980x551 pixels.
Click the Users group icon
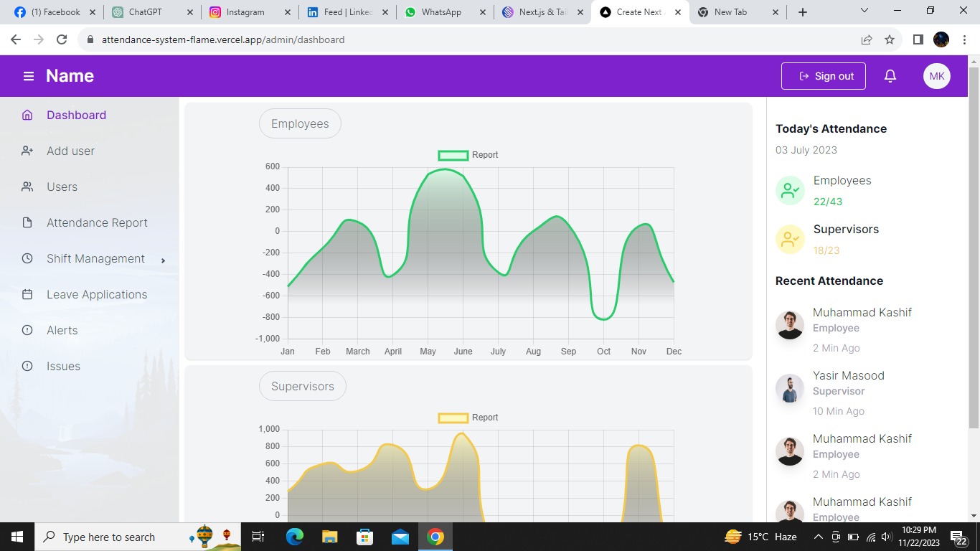[27, 187]
